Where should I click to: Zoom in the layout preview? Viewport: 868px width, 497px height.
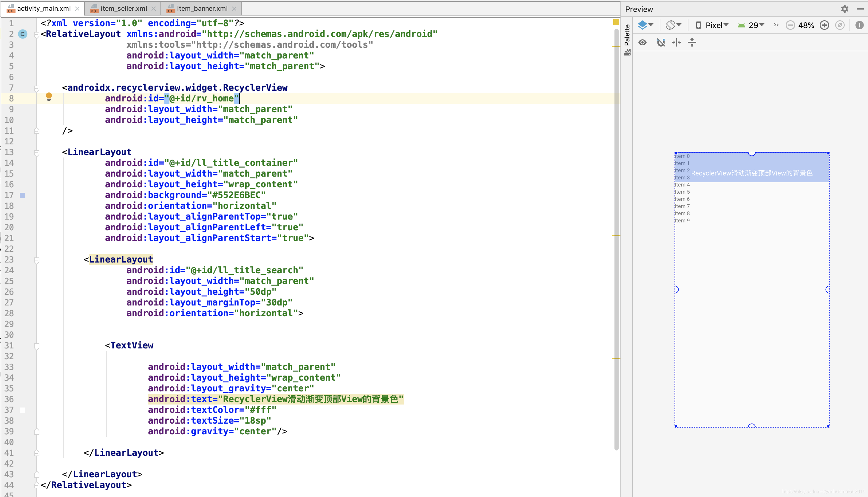(824, 25)
